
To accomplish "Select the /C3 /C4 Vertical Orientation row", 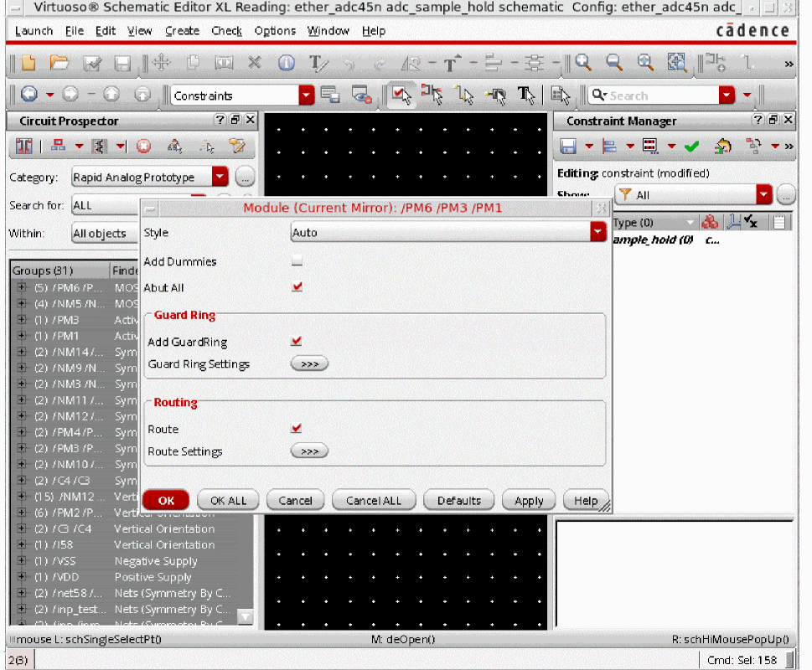I will (x=124, y=528).
